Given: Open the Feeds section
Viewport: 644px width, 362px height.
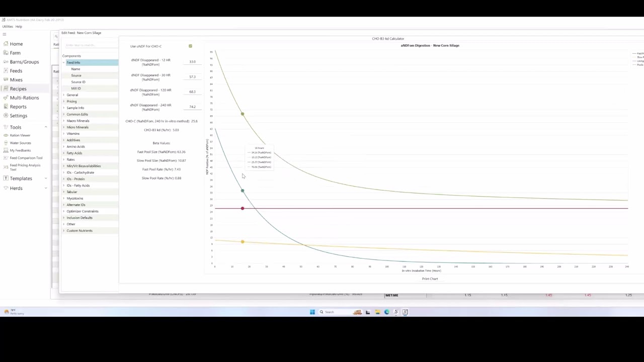Looking at the screenshot, I should click(x=16, y=71).
